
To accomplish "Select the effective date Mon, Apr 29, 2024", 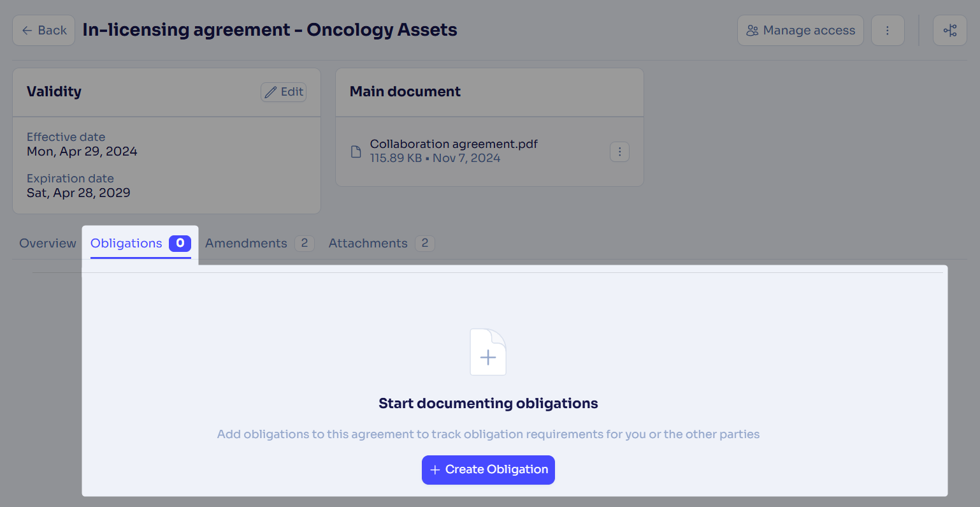I will 82,152.
